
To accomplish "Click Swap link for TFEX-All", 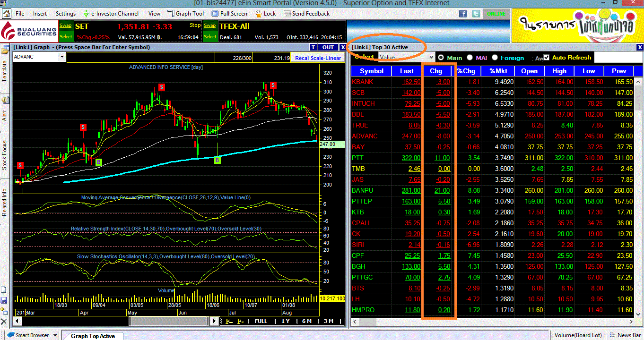I will click(210, 26).
